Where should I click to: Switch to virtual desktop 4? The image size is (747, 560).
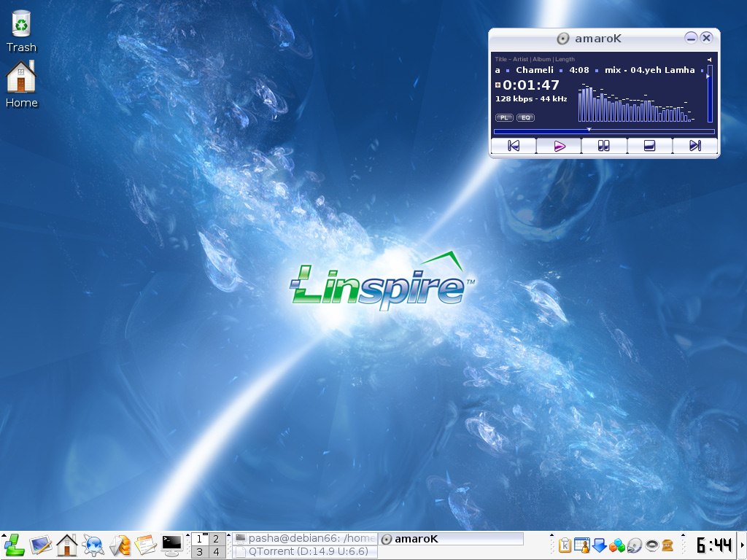tap(216, 552)
